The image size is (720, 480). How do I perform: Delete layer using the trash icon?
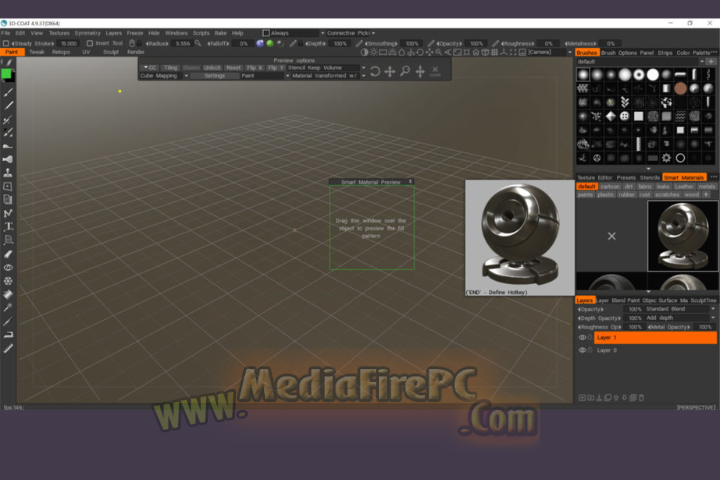click(641, 398)
